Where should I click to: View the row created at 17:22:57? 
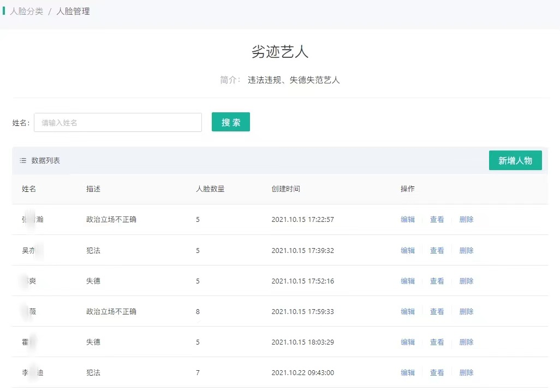pyautogui.click(x=437, y=220)
